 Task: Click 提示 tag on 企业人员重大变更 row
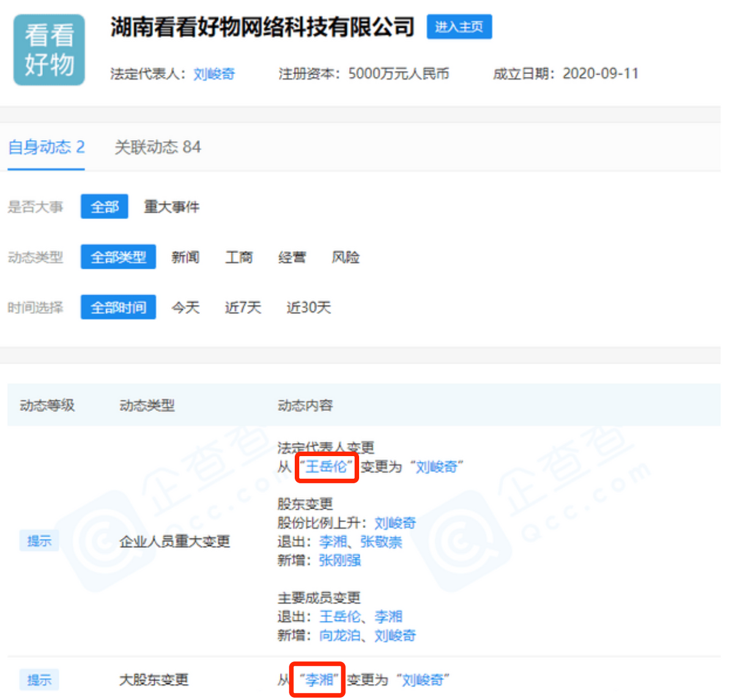[x=39, y=541]
